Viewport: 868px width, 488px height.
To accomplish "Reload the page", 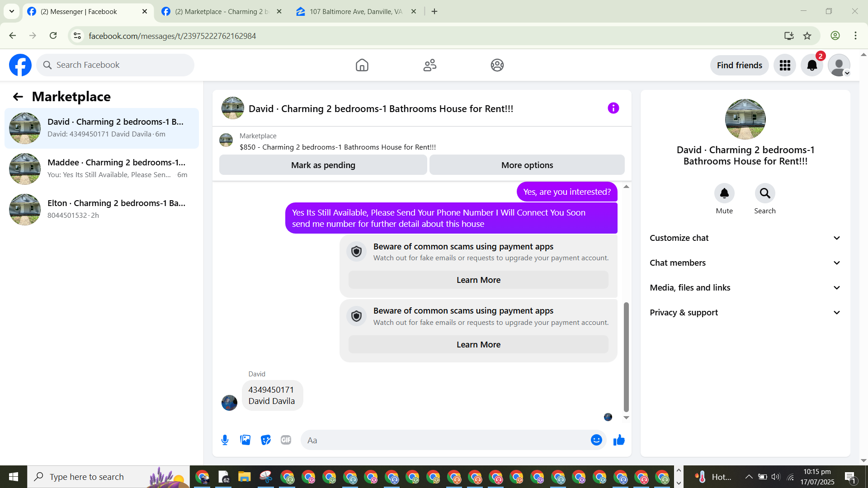I will click(x=53, y=36).
